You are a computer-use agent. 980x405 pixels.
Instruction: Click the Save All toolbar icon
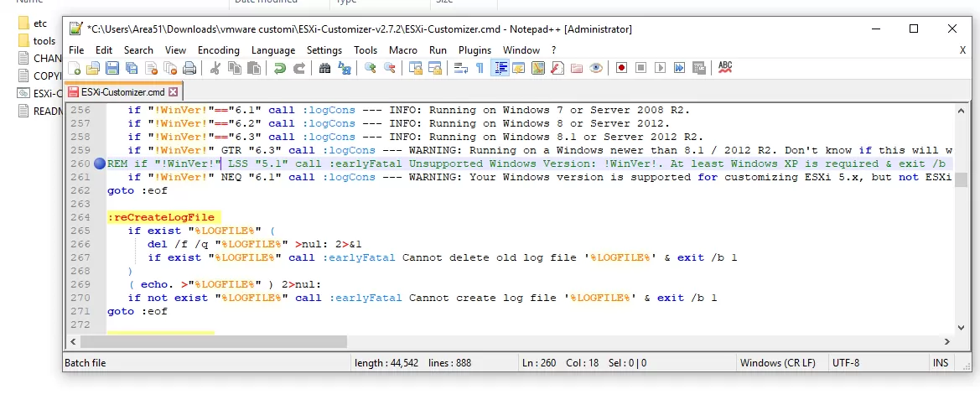tap(132, 68)
